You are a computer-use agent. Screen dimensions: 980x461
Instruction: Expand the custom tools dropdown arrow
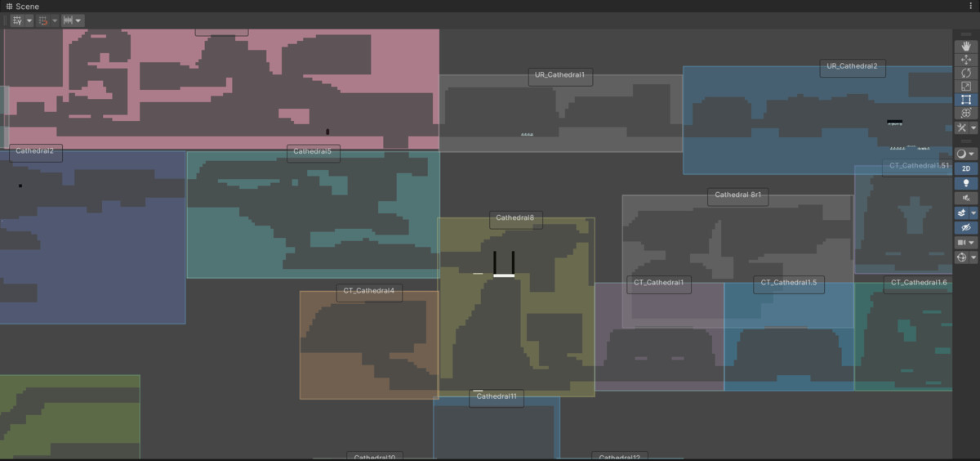coord(973,128)
